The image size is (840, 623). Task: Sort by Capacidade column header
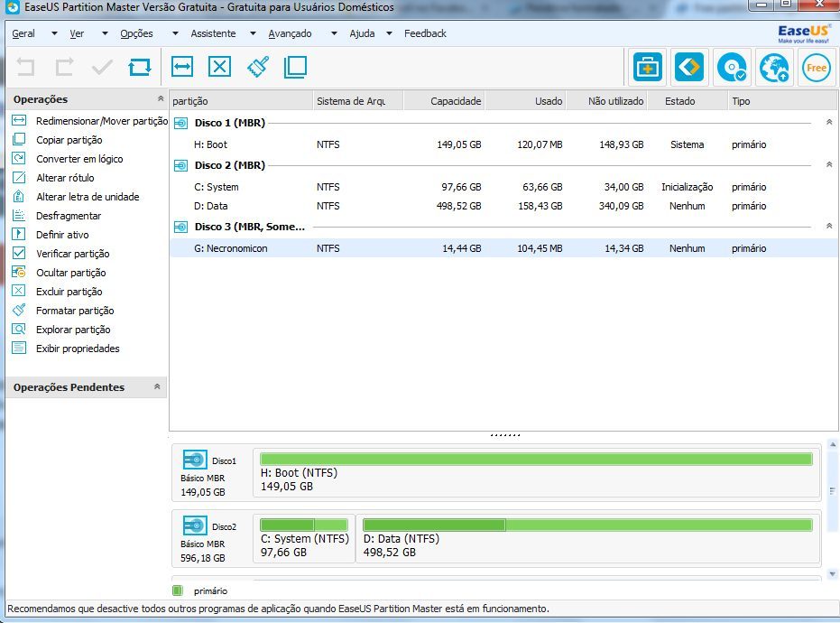(x=445, y=101)
